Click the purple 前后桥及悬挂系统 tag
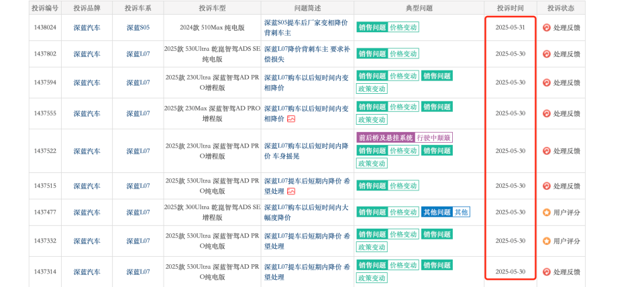Screen dimensions: 644x287 (x=386, y=137)
